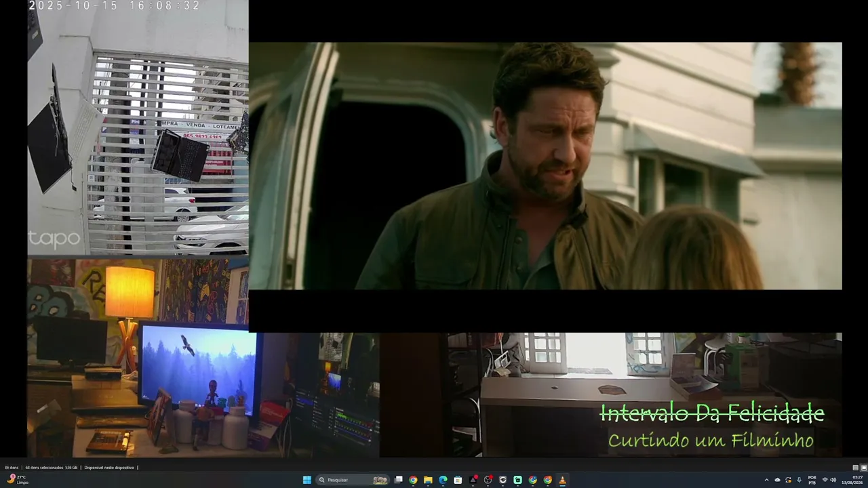This screenshot has width=868, height=488.
Task: Open the eye-logo app in the taskbar
Action: coord(502,480)
